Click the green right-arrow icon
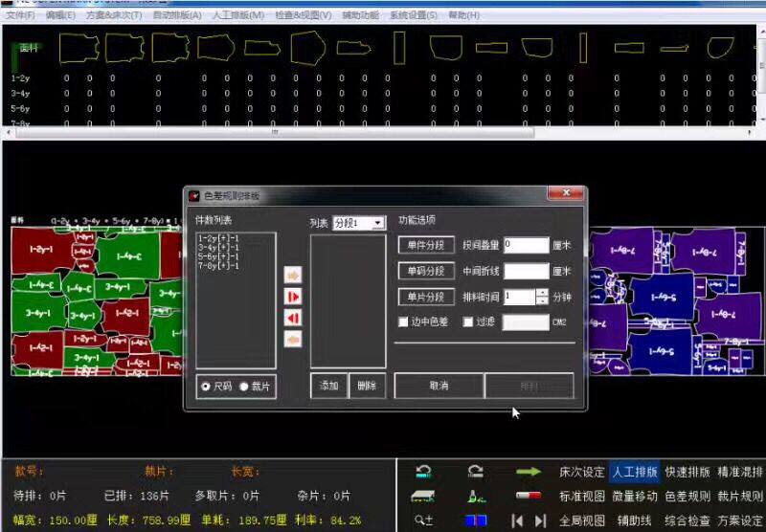Screen dimensions: 766x532 [529, 472]
